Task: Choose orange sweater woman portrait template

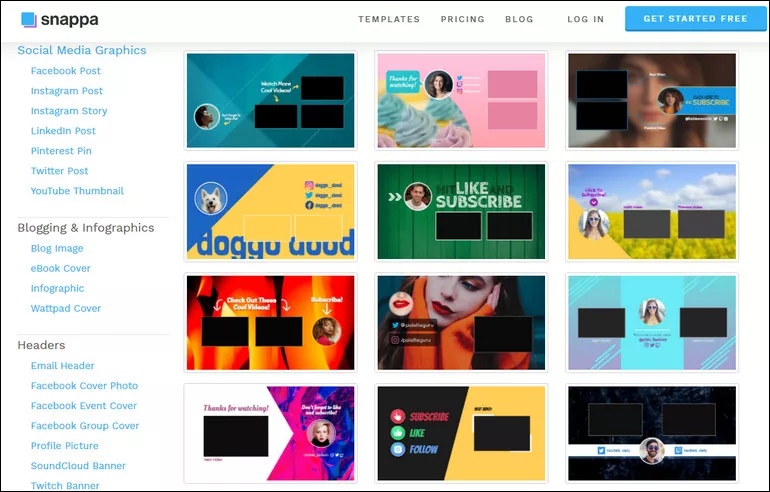Action: pyautogui.click(x=461, y=323)
